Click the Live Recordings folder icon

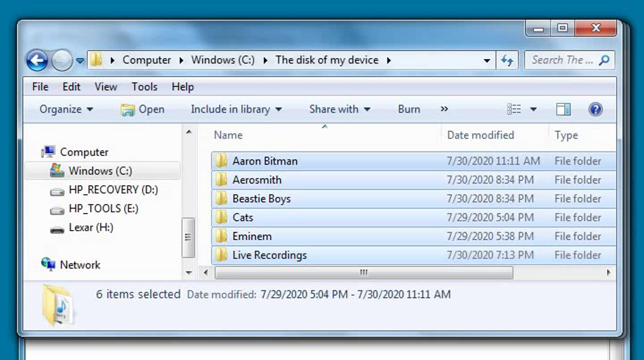(x=221, y=254)
